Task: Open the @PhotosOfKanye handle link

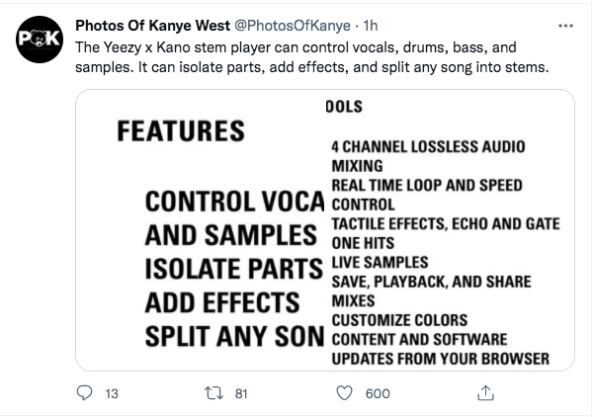Action: pos(292,26)
